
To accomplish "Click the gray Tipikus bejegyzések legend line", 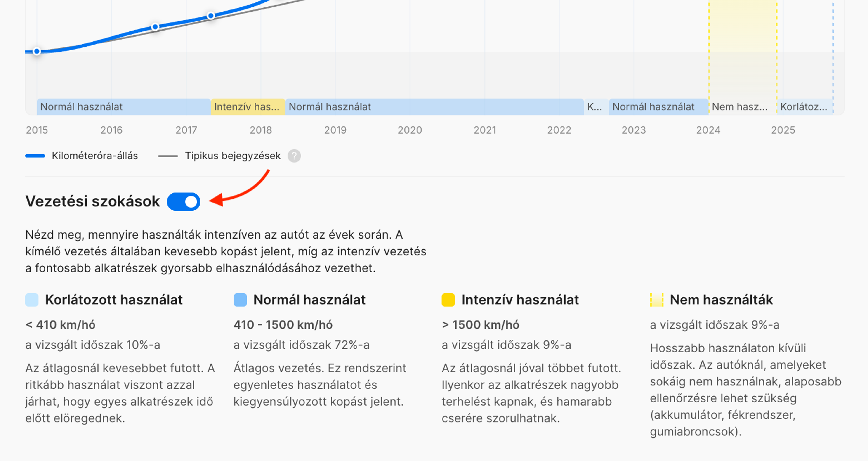I will (x=168, y=156).
